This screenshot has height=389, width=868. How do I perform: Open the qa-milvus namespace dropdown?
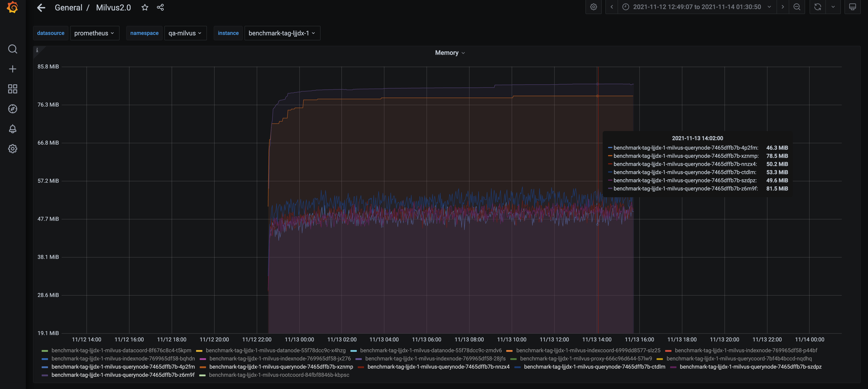pyautogui.click(x=185, y=33)
